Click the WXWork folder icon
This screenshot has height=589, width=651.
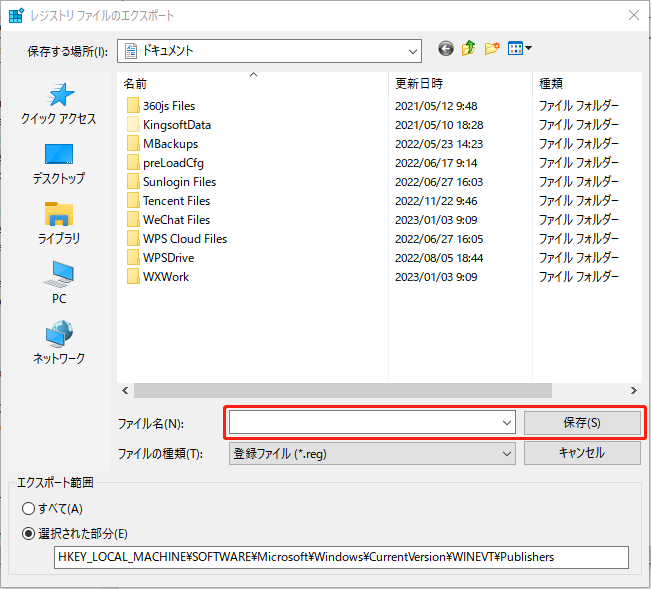(x=133, y=277)
